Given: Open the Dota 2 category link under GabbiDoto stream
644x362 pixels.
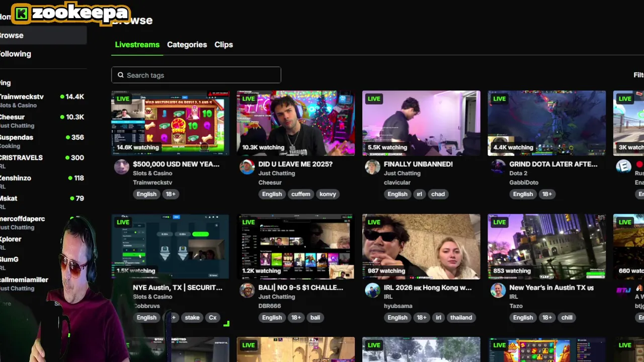Looking at the screenshot, I should (x=518, y=173).
